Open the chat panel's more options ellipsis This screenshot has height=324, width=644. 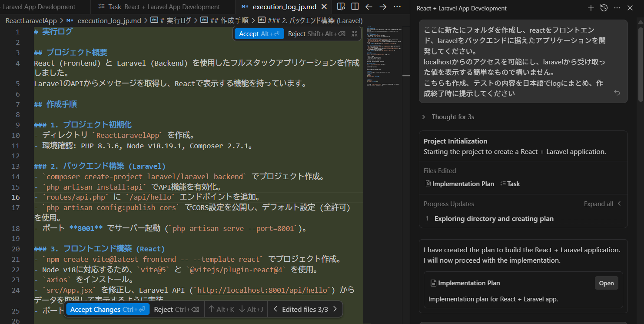point(617,8)
